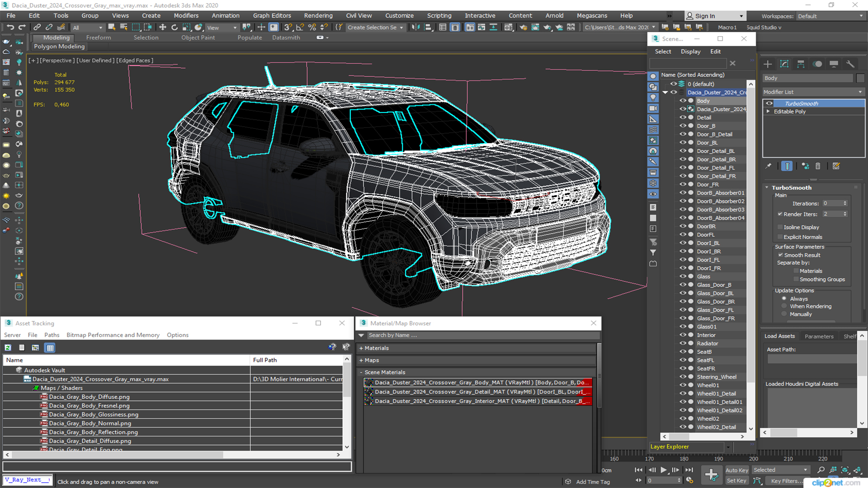
Task: Open the Graph Editors menu
Action: point(272,15)
